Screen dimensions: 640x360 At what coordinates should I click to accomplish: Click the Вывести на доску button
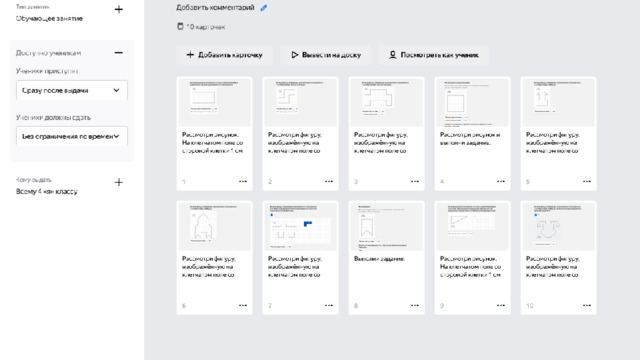coord(326,55)
